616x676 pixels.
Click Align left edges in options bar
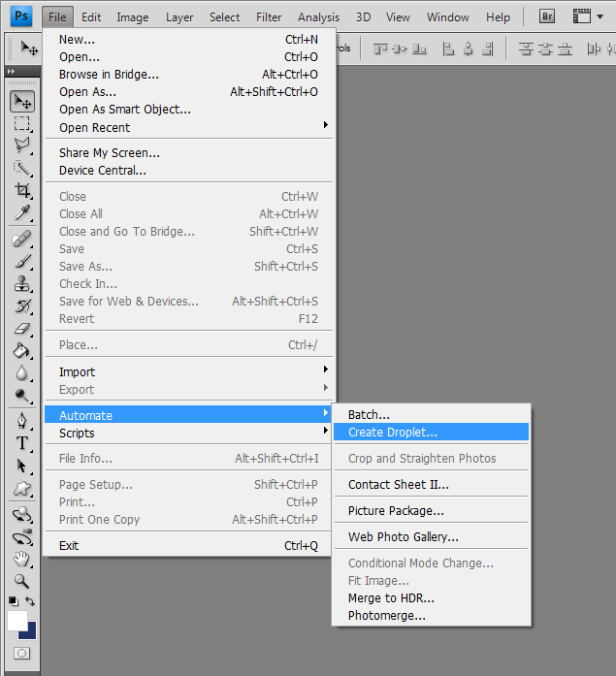449,49
